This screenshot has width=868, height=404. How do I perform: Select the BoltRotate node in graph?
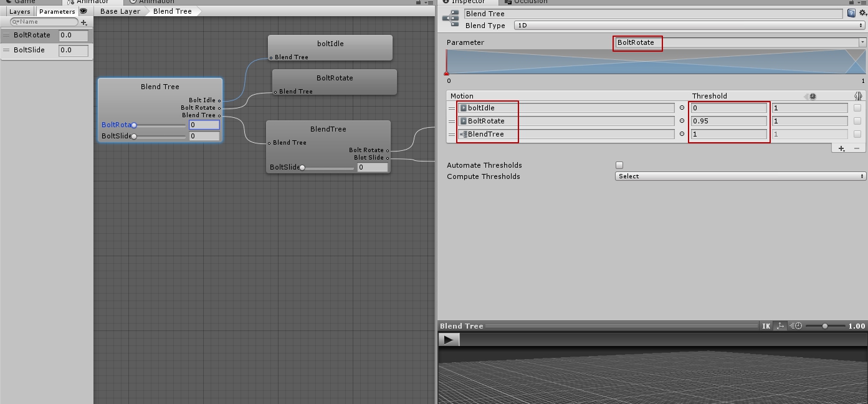[335, 82]
